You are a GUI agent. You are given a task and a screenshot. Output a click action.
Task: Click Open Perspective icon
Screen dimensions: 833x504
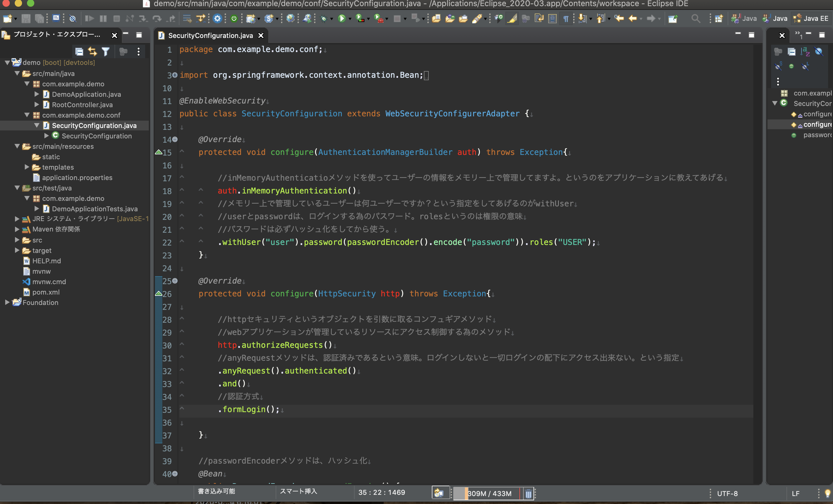click(718, 19)
